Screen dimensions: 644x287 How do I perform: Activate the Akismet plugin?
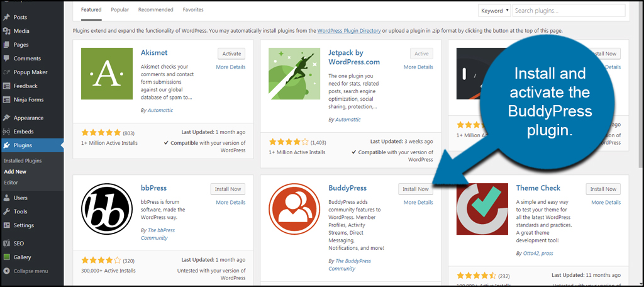point(231,53)
